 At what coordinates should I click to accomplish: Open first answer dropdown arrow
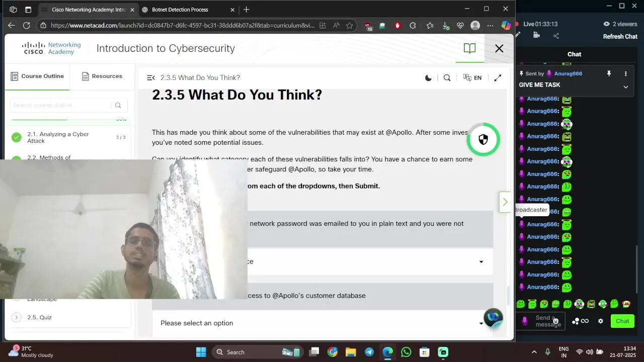pyautogui.click(x=481, y=261)
